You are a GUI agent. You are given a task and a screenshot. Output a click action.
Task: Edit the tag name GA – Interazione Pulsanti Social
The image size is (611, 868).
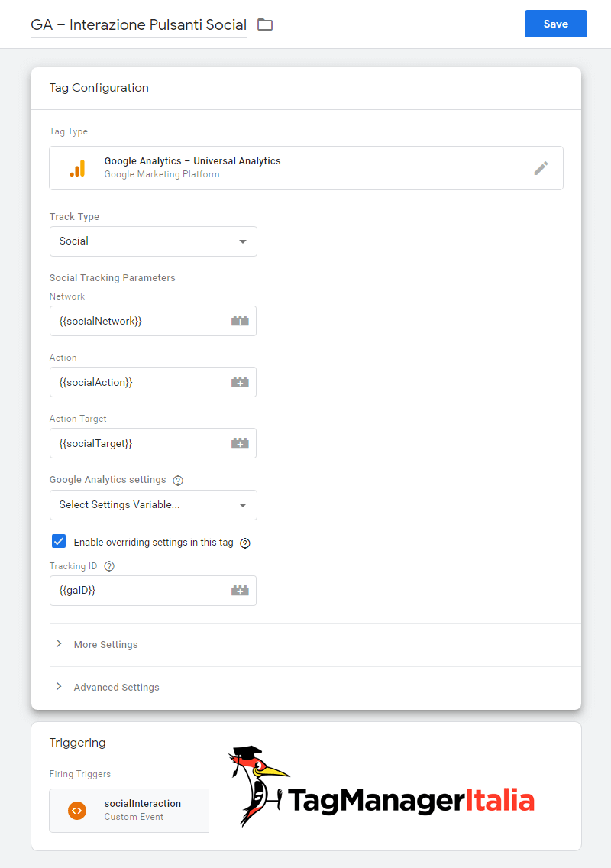point(138,25)
